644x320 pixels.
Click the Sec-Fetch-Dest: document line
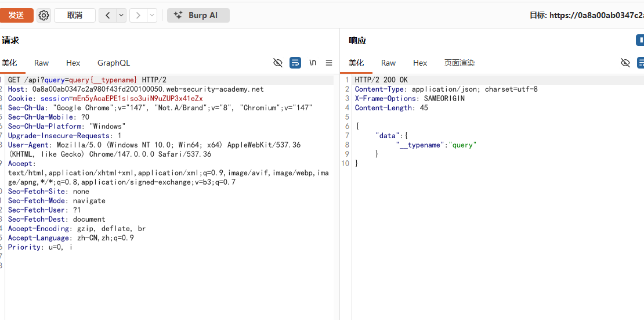tap(57, 219)
